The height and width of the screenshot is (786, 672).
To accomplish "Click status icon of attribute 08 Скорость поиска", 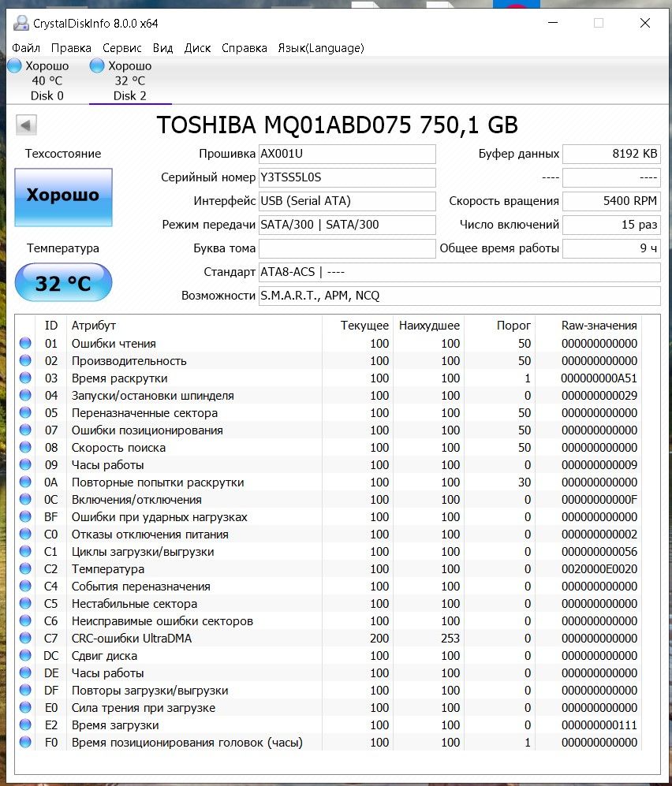I will pyautogui.click(x=25, y=448).
